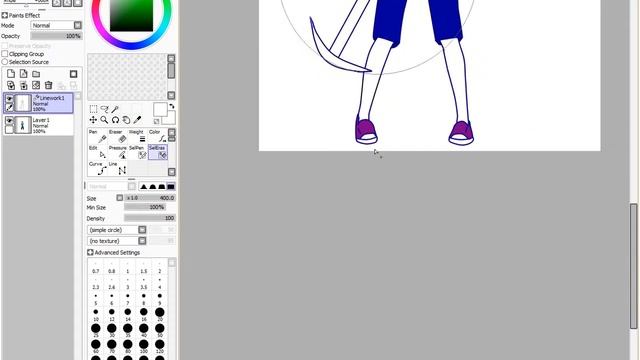
Task: Enable the Clipping Group checkbox
Action: point(5,54)
